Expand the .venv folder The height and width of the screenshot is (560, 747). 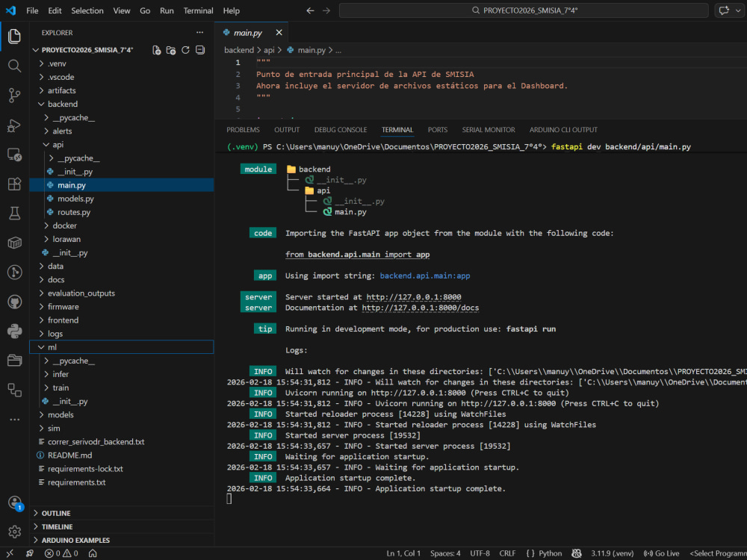point(122,63)
